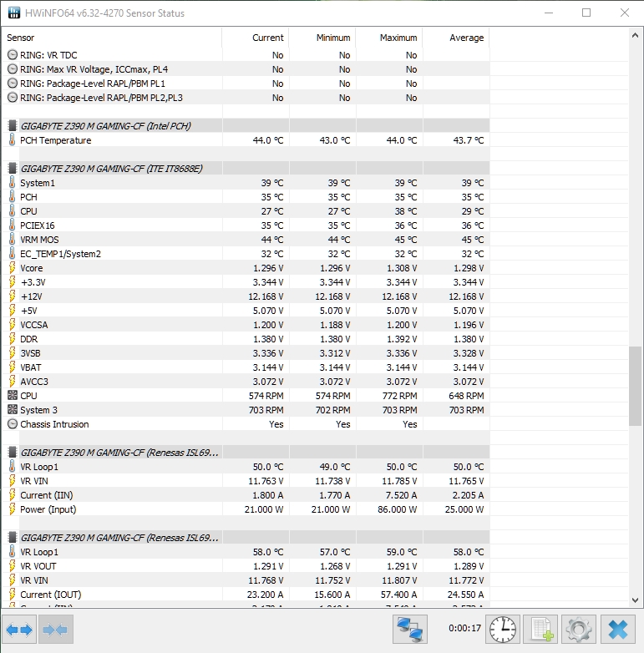The image size is (644, 653).
Task: Click the Vcore lightning bolt icon
Action: pyautogui.click(x=13, y=268)
